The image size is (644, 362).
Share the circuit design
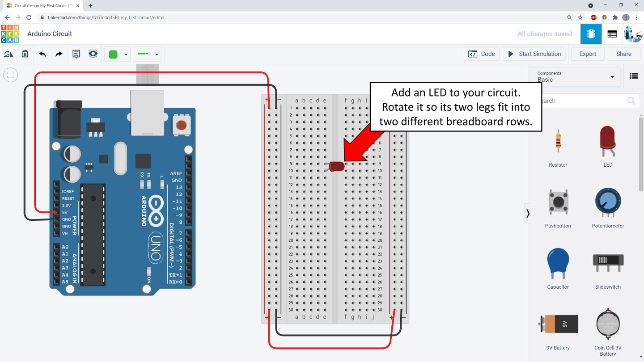(x=623, y=54)
